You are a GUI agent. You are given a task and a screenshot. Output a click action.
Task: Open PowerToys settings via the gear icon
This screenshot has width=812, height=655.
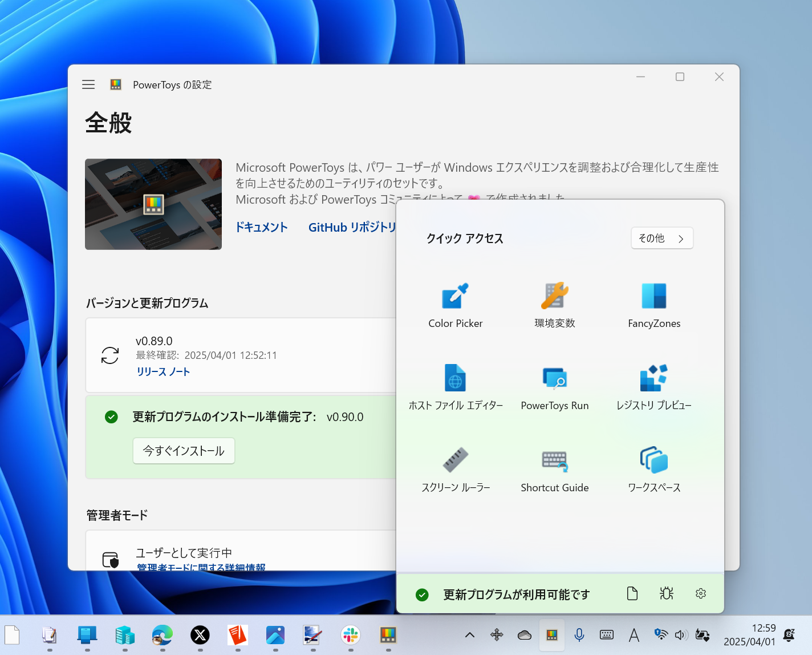(700, 593)
